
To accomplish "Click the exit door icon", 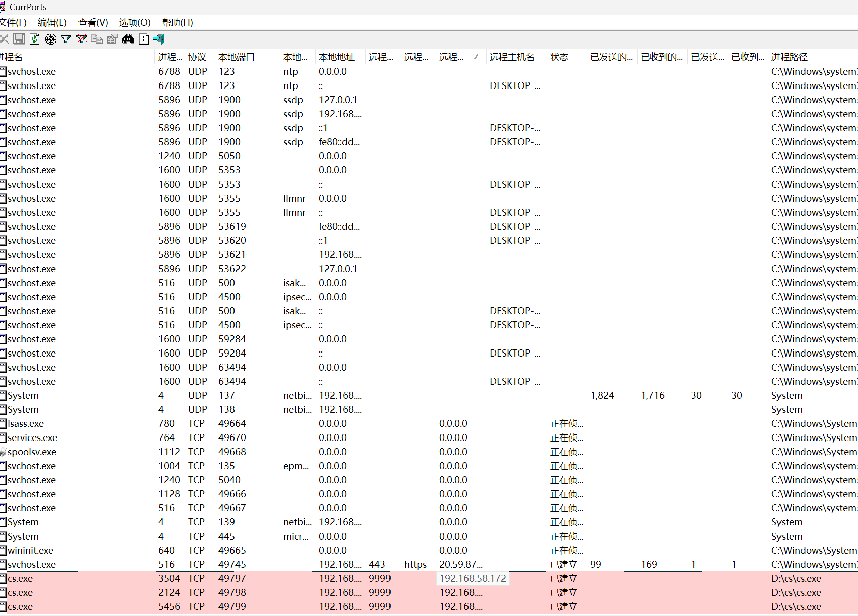I will coord(160,39).
